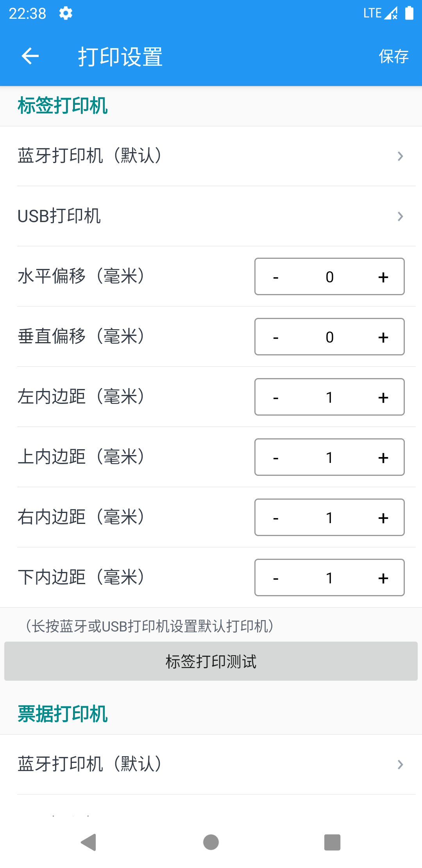Increase 右内边距 with plus icon
Image resolution: width=422 pixels, height=868 pixels.
[x=383, y=518]
